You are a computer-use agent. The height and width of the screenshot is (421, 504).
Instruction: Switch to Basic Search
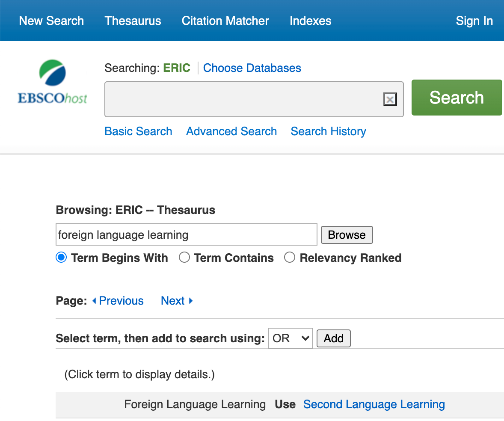pyautogui.click(x=138, y=131)
